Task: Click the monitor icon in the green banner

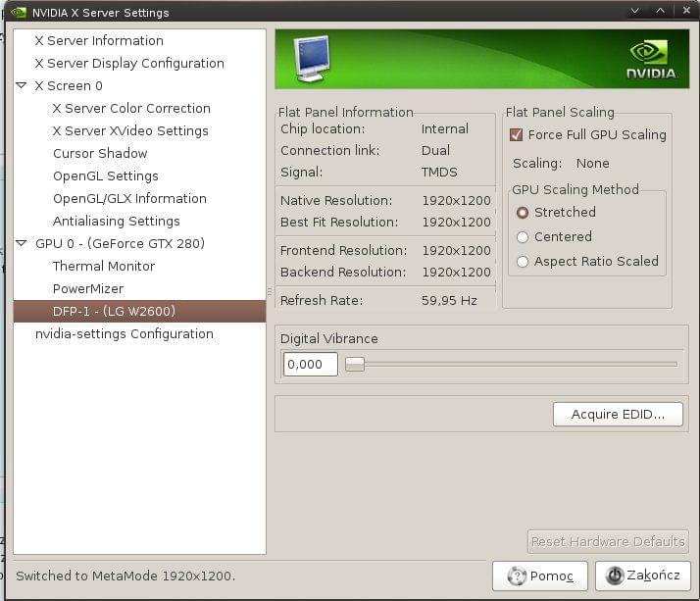Action: tap(312, 59)
